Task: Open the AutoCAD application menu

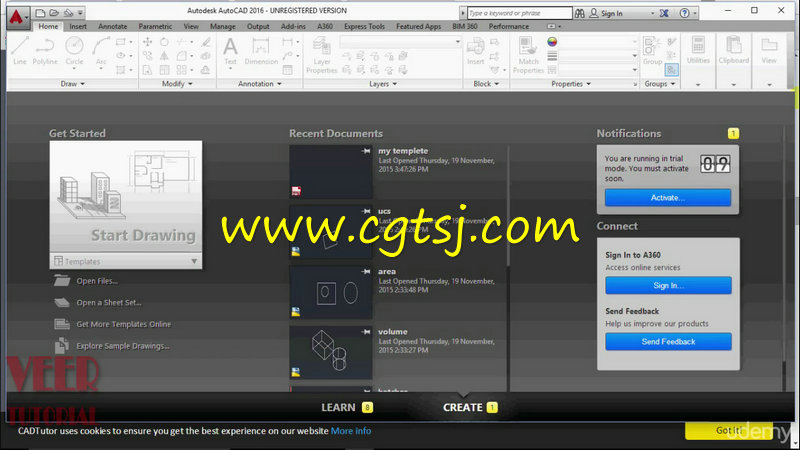Action: point(17,17)
